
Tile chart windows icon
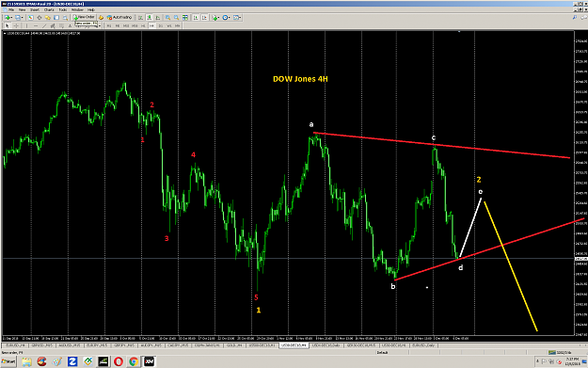click(185, 17)
